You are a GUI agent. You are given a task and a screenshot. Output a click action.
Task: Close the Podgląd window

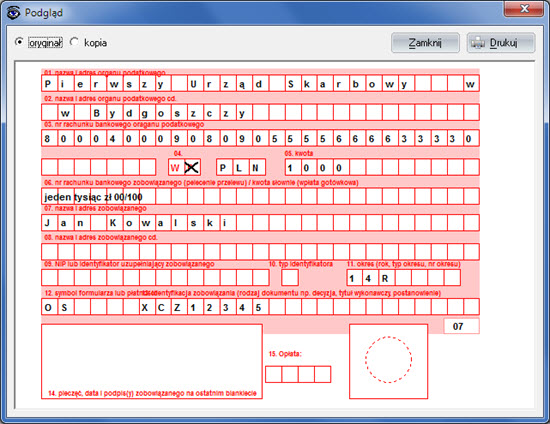tap(524, 8)
